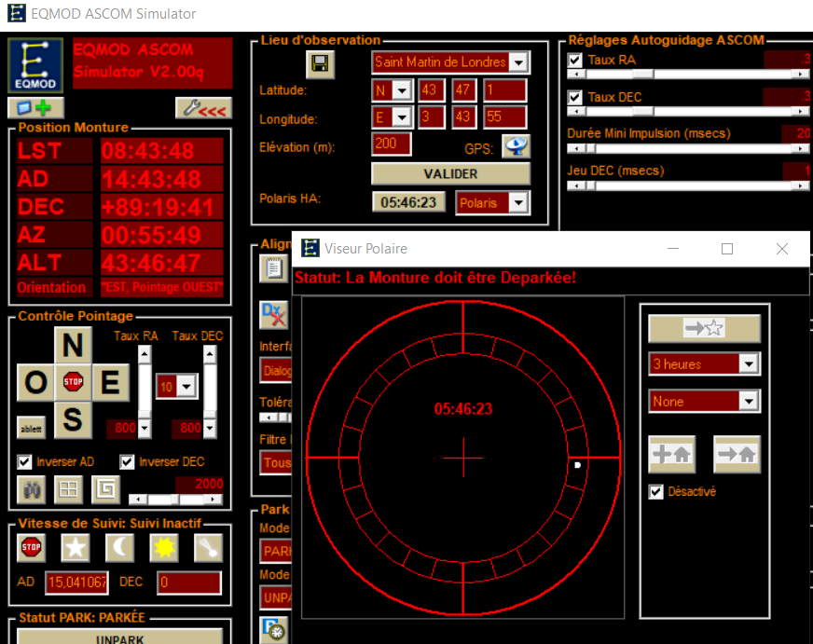
Task: Save observation site with floppy disk icon
Action: click(320, 64)
